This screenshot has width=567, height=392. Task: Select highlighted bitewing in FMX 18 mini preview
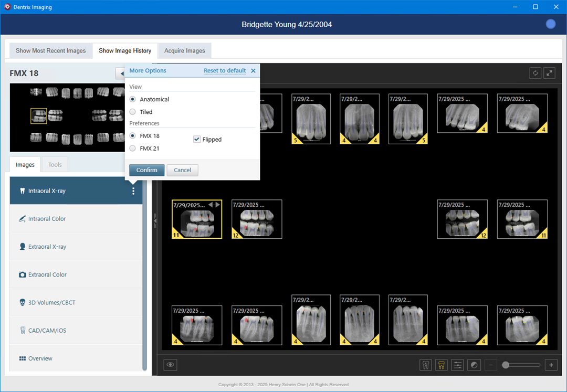coord(39,116)
